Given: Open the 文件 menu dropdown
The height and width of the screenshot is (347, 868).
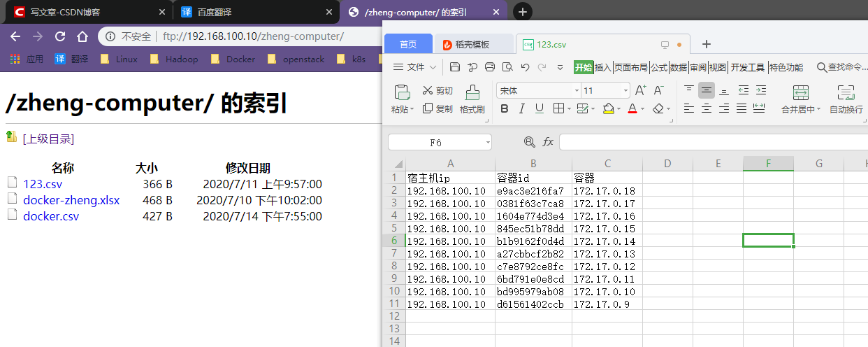Looking at the screenshot, I should tap(415, 67).
